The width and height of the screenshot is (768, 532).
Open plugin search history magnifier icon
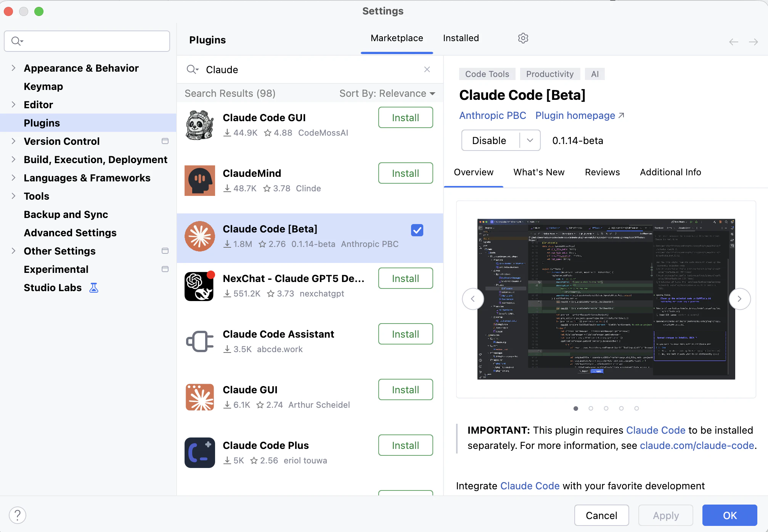click(192, 69)
